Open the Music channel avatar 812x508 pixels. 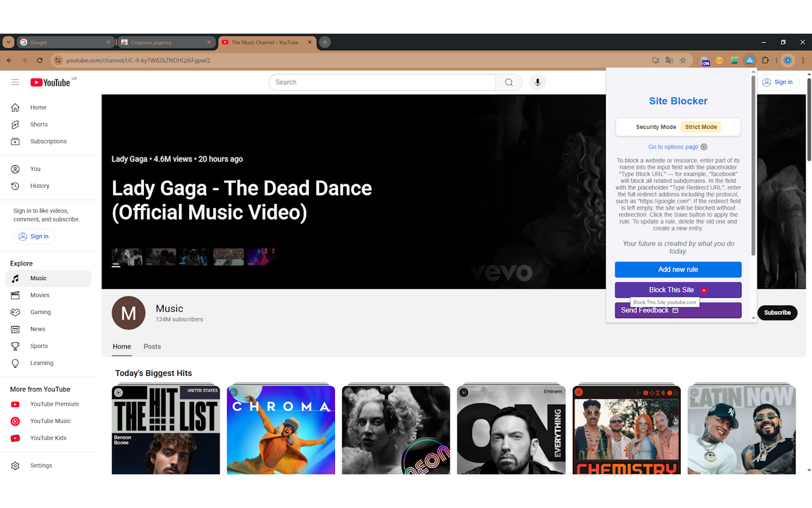click(129, 313)
